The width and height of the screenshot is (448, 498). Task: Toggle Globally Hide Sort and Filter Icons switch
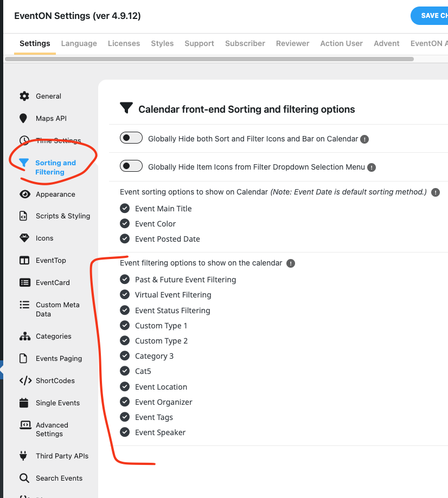pos(131,138)
